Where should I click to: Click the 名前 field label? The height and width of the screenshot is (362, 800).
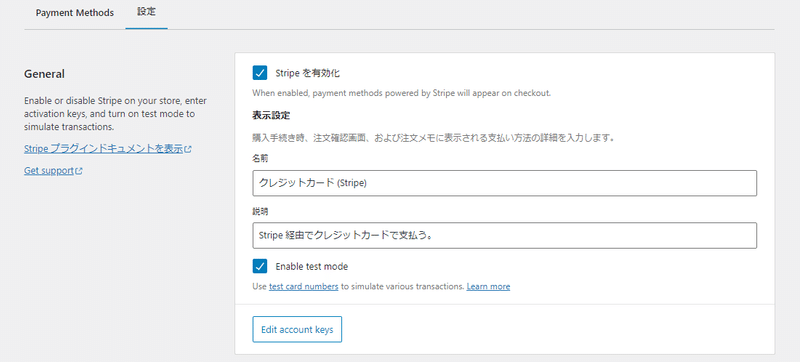260,159
